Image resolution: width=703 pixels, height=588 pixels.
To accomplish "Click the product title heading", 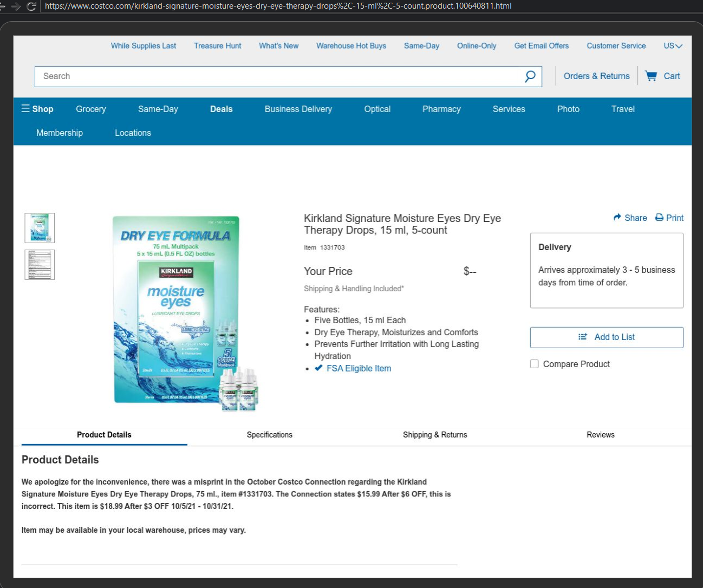I will pyautogui.click(x=402, y=224).
